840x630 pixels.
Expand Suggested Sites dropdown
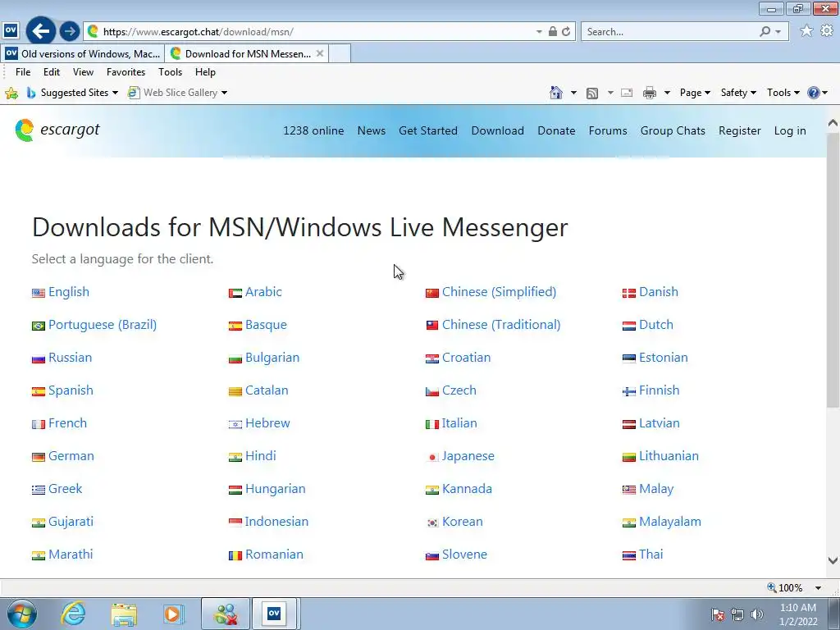pos(115,93)
